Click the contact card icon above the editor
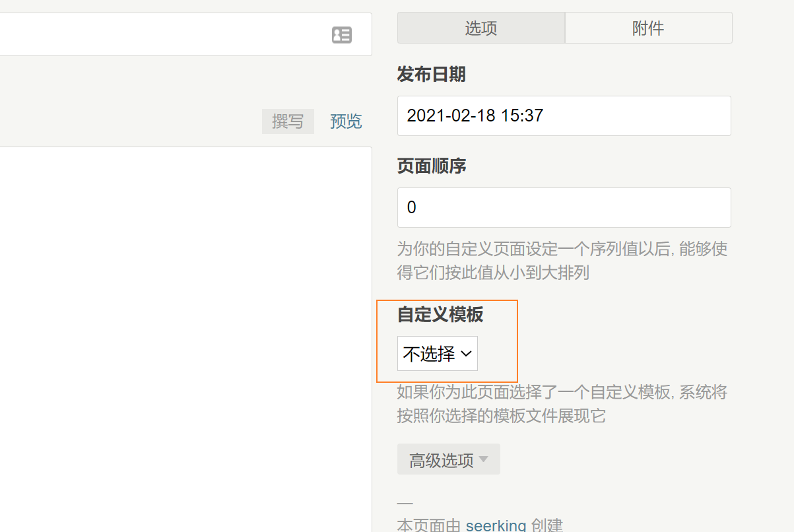 coord(342,34)
